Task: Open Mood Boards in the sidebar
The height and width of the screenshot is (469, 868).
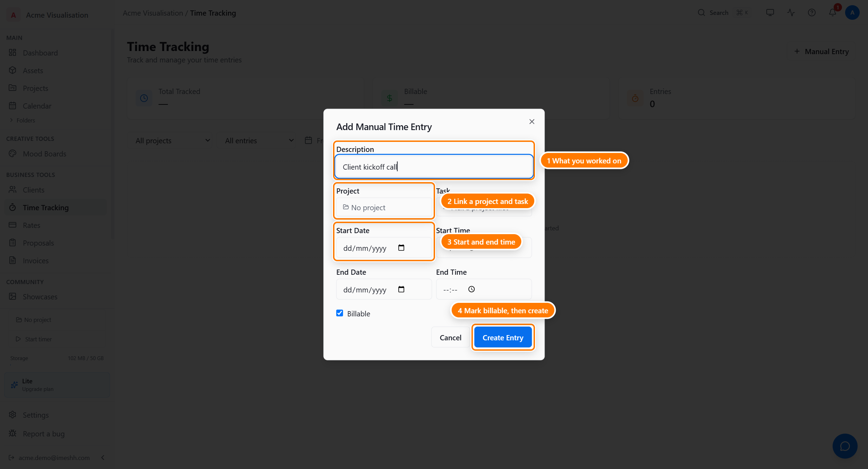Action: pyautogui.click(x=57, y=154)
